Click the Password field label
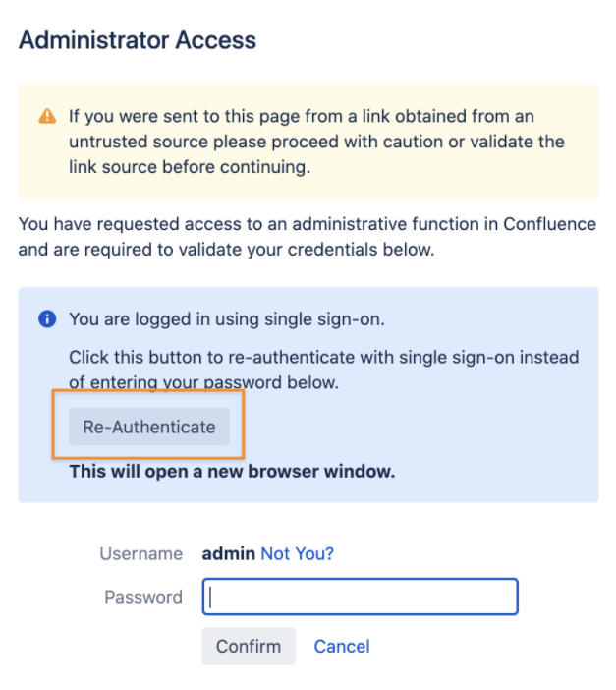The height and width of the screenshot is (690, 616). click(143, 598)
